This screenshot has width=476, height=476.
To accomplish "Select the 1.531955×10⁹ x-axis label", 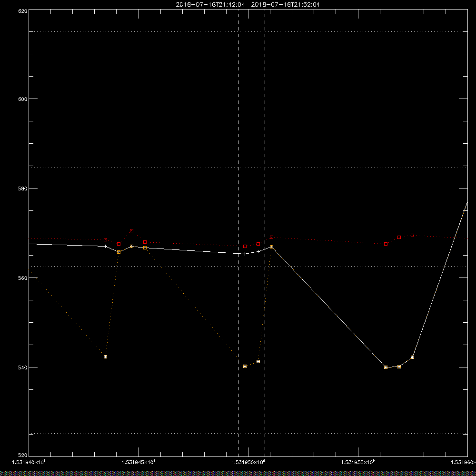I will [358, 462].
